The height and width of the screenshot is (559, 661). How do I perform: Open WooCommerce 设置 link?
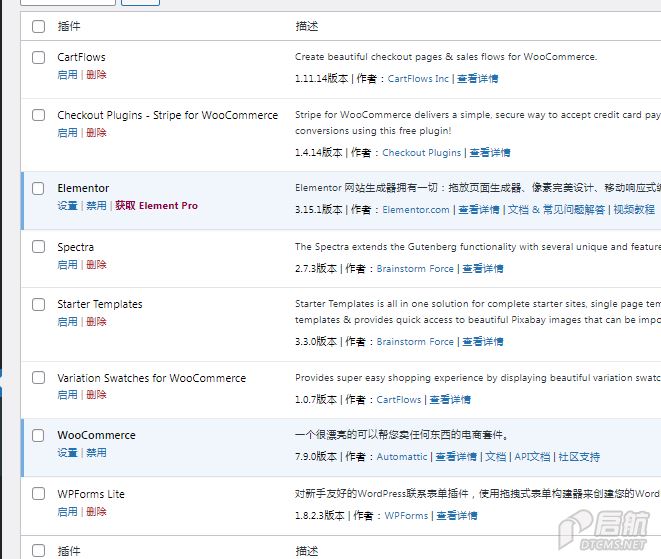pos(67,453)
